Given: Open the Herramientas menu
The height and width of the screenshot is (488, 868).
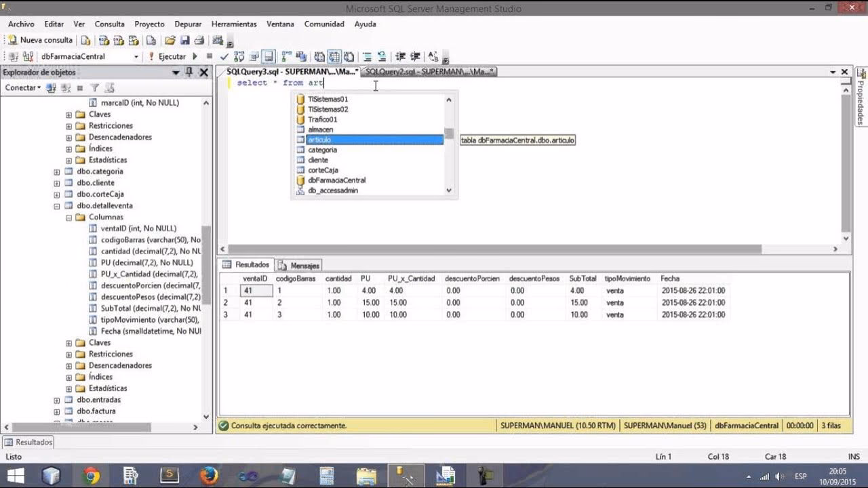Looking at the screenshot, I should (x=234, y=24).
